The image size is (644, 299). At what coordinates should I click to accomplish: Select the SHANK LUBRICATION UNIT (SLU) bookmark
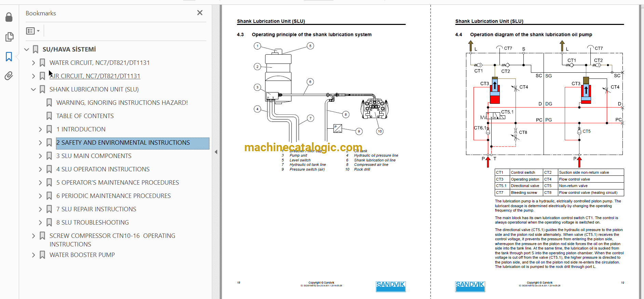coord(94,89)
